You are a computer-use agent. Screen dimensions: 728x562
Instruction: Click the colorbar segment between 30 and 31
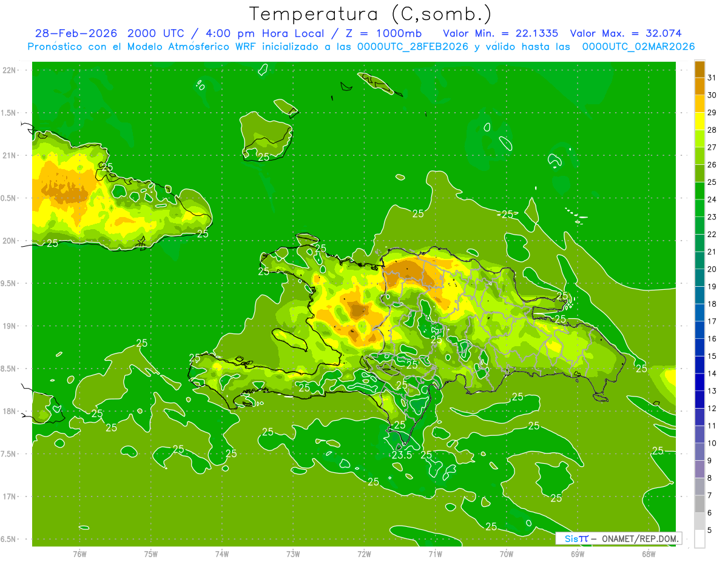pos(699,86)
